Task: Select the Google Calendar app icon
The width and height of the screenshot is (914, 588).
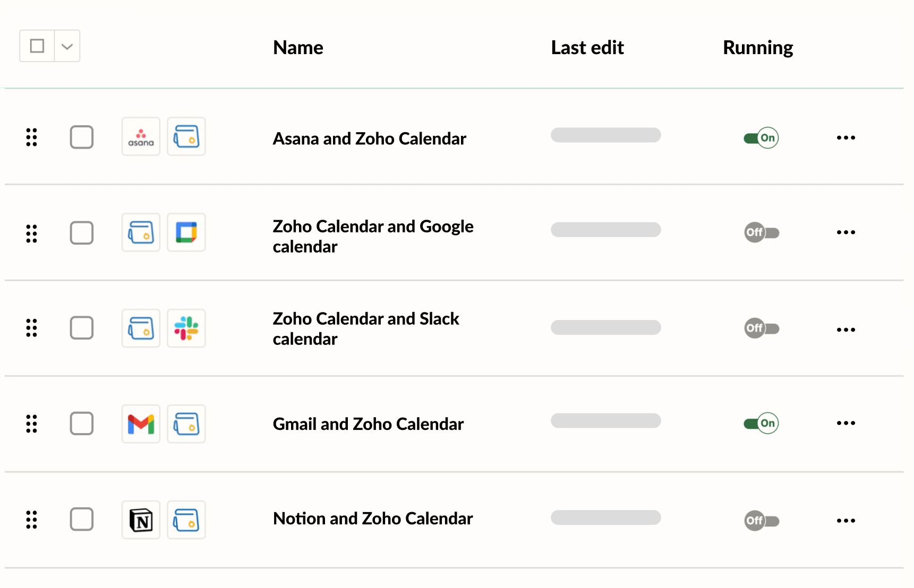Action: [x=186, y=232]
